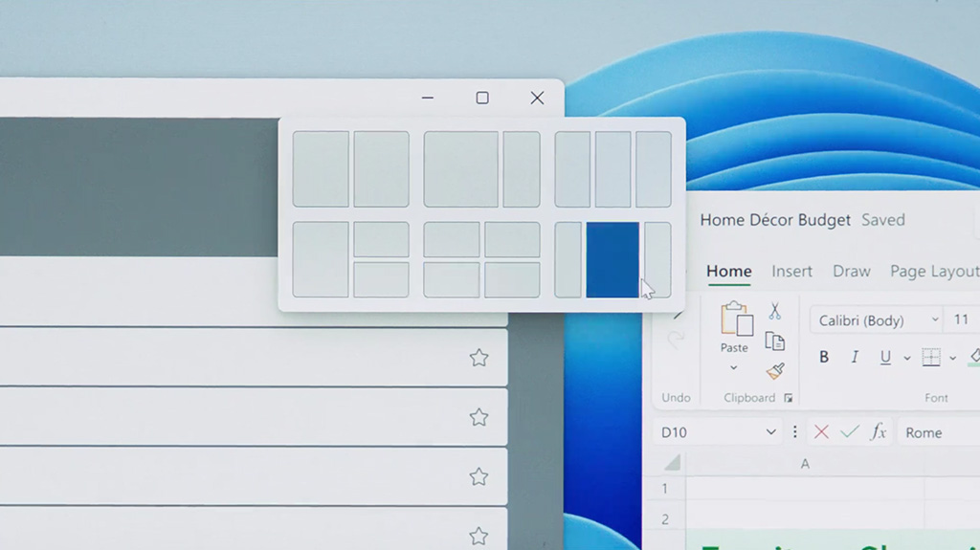Switch to the Insert tab in Excel
This screenshot has width=980, height=550.
point(791,272)
